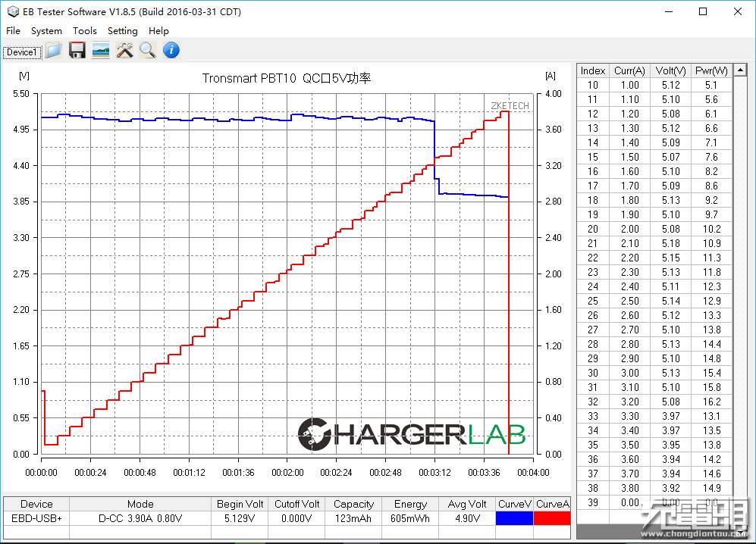The width and height of the screenshot is (756, 544).
Task: Click the 00:02:00 time axis label
Action: click(x=287, y=473)
